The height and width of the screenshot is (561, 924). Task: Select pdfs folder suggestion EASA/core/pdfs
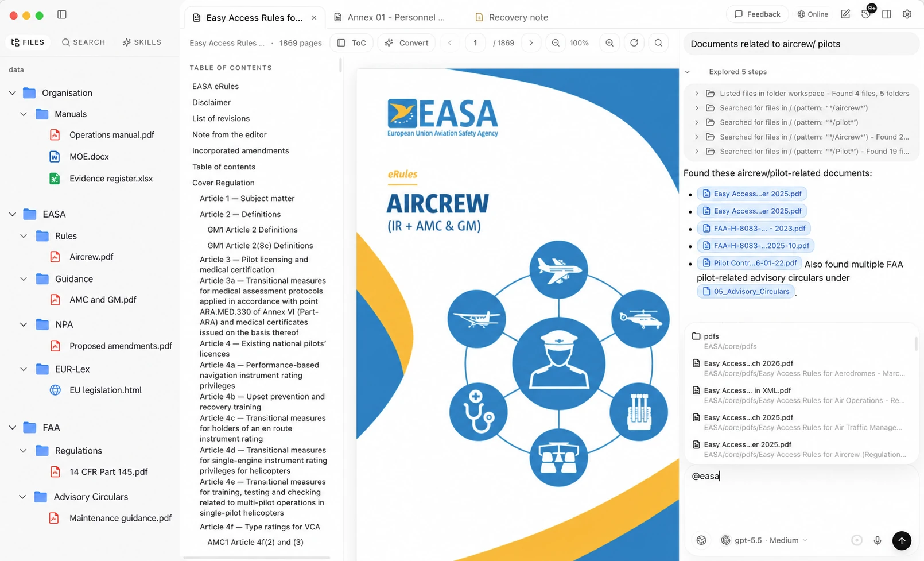coord(801,341)
